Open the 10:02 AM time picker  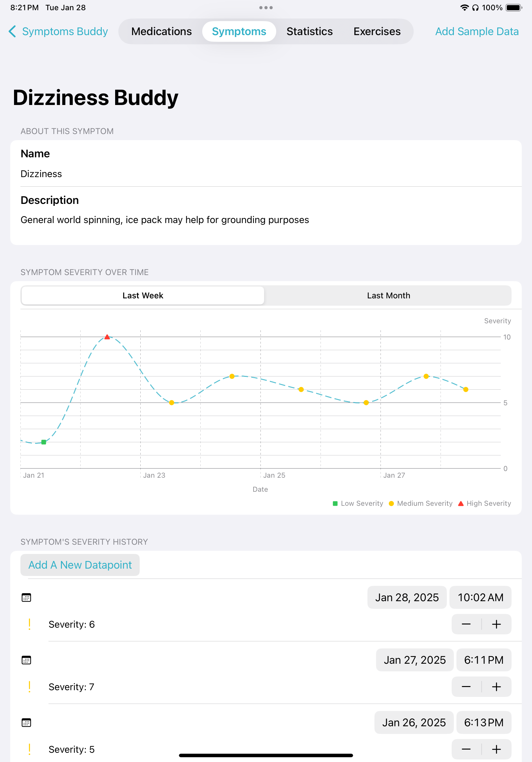tap(480, 597)
